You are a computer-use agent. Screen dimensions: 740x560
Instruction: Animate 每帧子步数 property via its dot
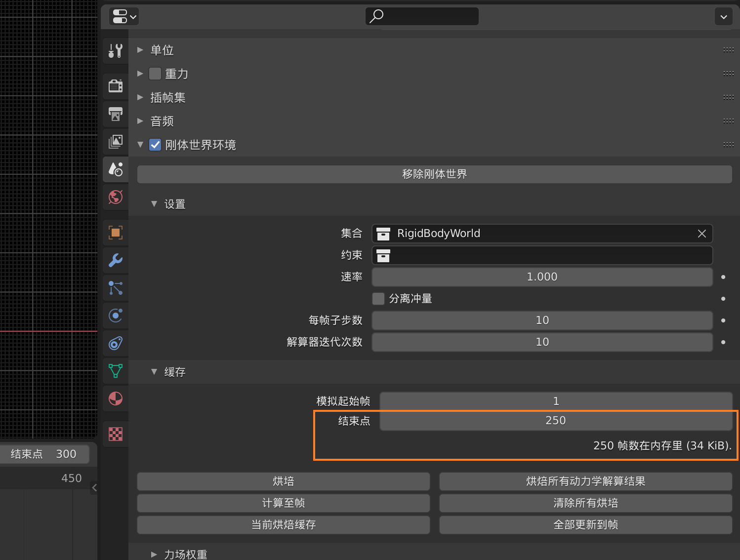tap(723, 320)
